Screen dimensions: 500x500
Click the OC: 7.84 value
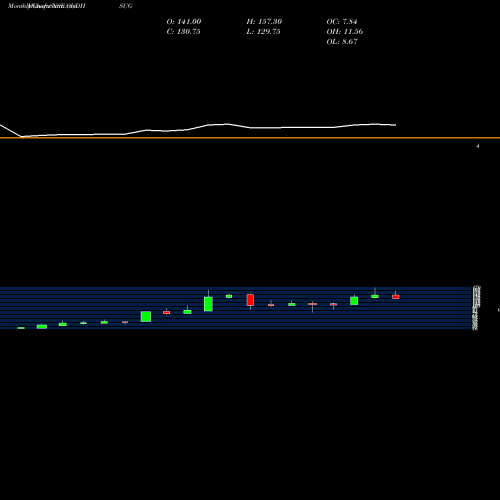[342, 22]
